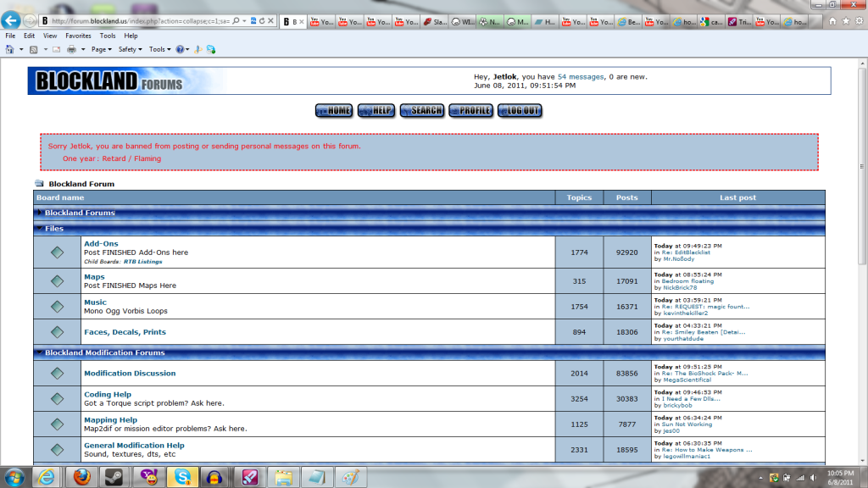Open the Bedroom floating last post

[687, 281]
